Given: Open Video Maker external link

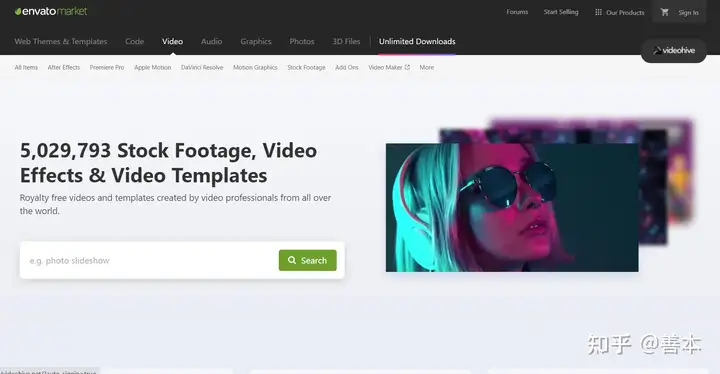Looking at the screenshot, I should (389, 68).
